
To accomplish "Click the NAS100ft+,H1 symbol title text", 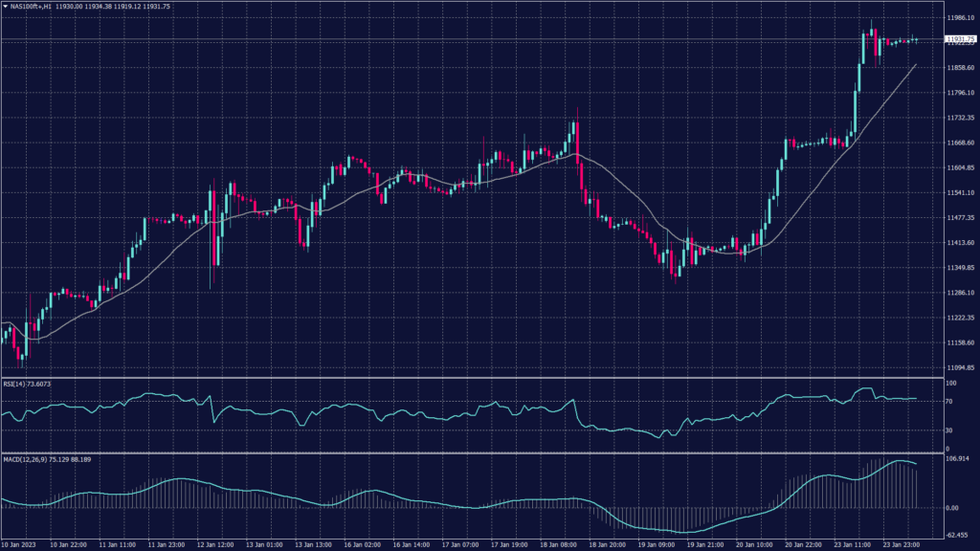I will point(31,6).
